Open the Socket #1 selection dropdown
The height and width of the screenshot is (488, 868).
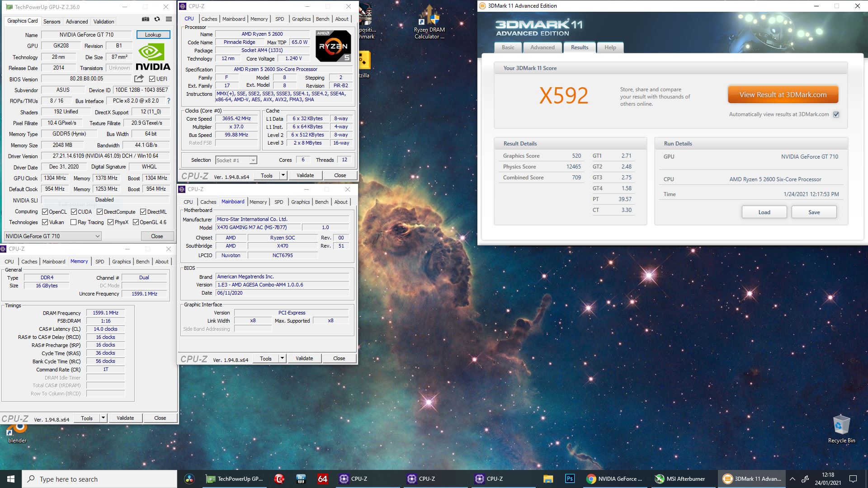coord(236,160)
